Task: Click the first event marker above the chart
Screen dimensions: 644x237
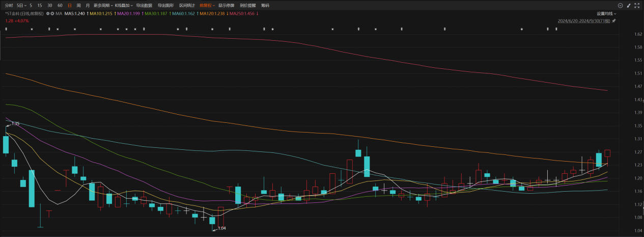Action: point(6,29)
